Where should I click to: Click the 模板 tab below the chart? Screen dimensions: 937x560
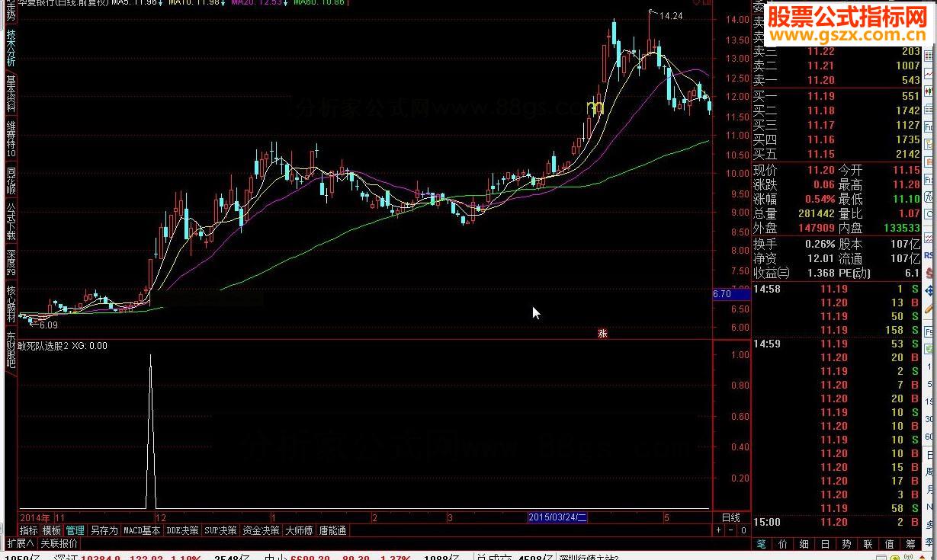click(x=52, y=530)
